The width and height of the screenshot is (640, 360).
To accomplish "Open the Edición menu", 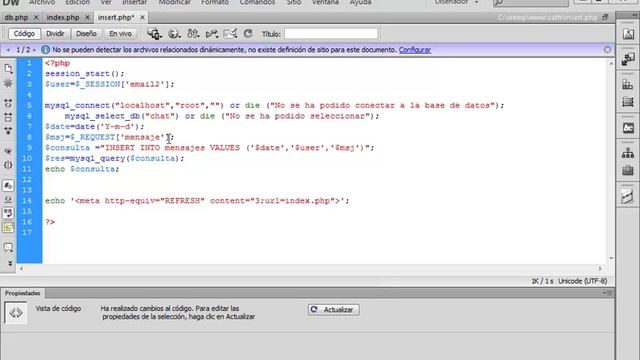I will (x=78, y=2).
